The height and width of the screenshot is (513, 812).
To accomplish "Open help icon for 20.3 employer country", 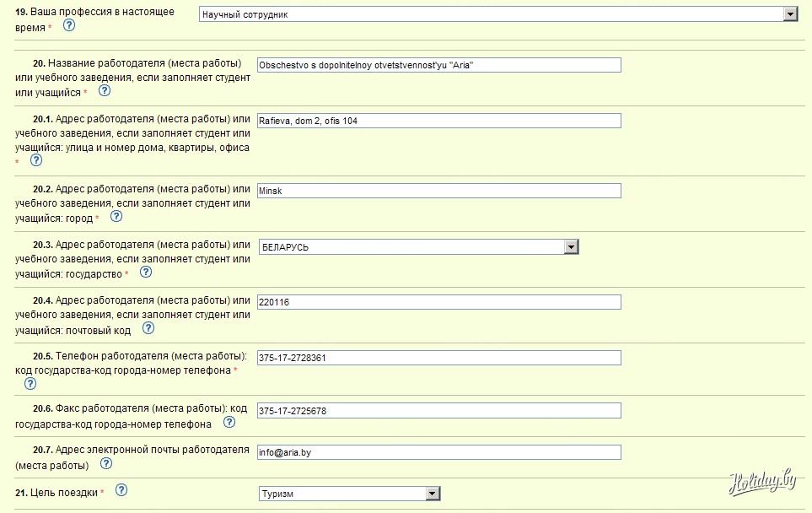I will coord(145,272).
